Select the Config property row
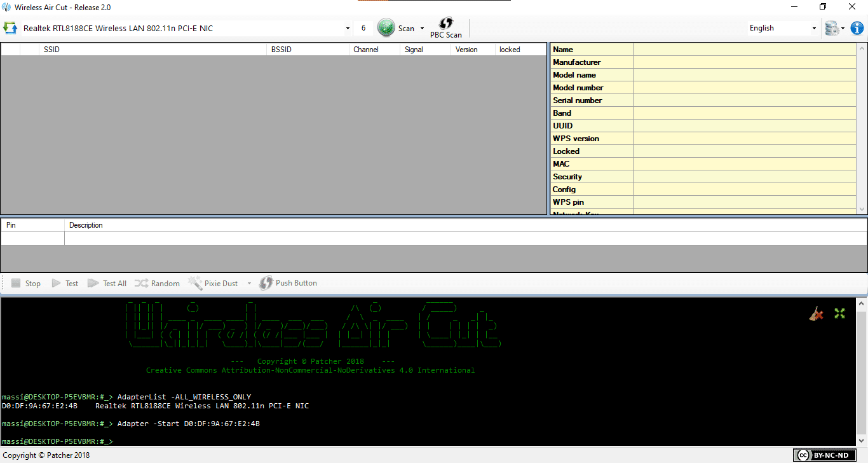The image size is (868, 463). [x=703, y=190]
